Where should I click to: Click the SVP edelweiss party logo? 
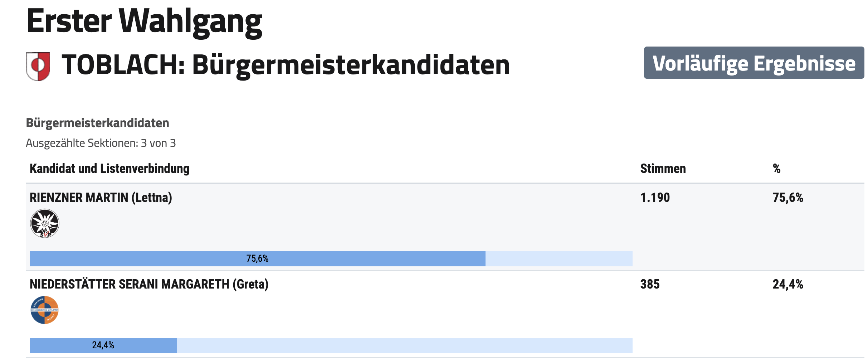coord(45,223)
